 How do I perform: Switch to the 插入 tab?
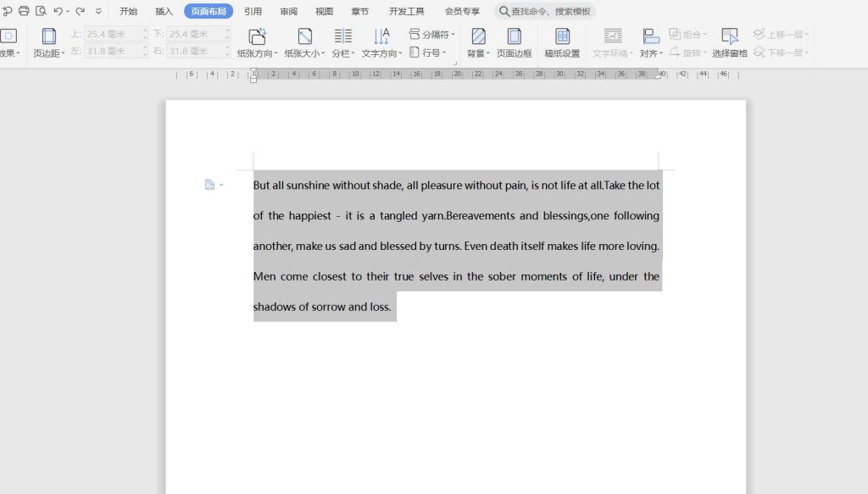164,12
